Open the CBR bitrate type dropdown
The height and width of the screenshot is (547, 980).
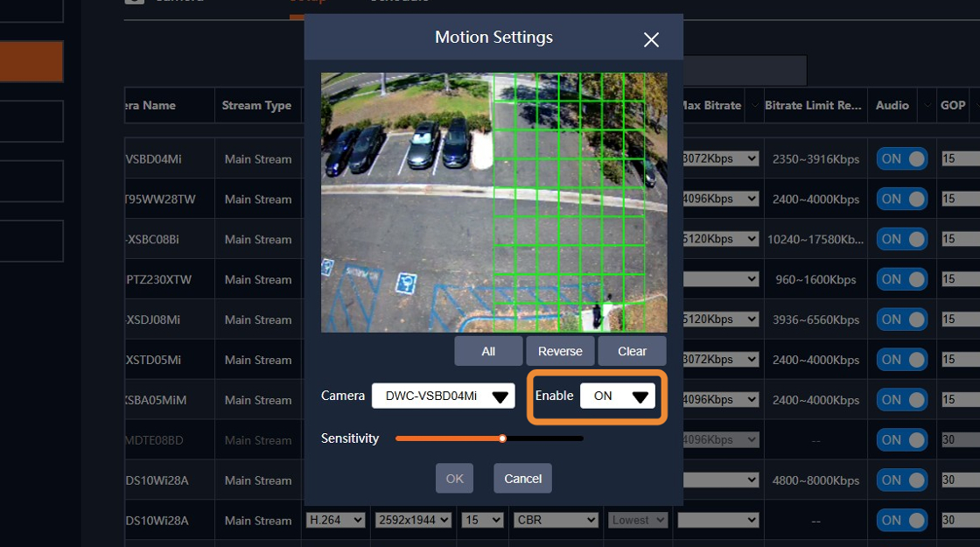(x=556, y=520)
